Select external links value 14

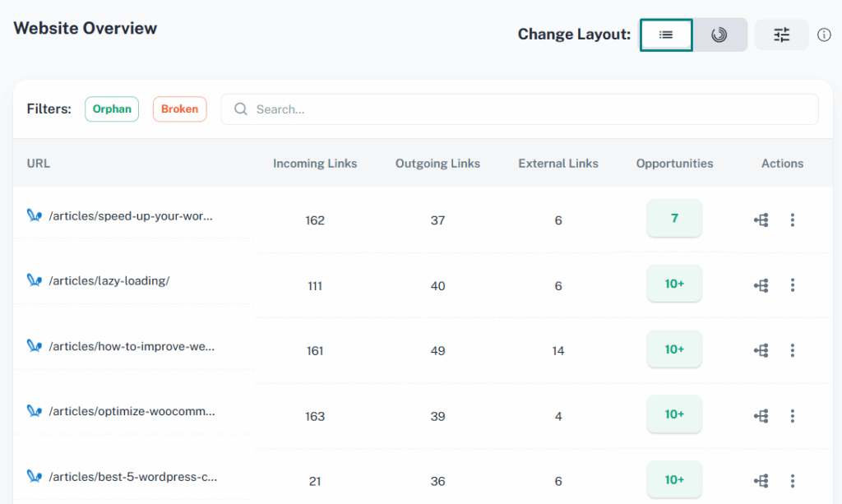coord(558,351)
